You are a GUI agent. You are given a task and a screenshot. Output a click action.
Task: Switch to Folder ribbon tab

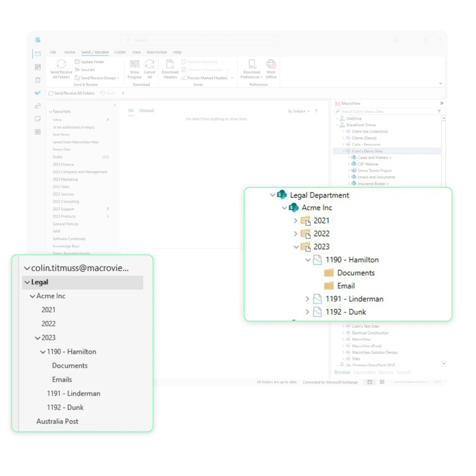[x=120, y=52]
